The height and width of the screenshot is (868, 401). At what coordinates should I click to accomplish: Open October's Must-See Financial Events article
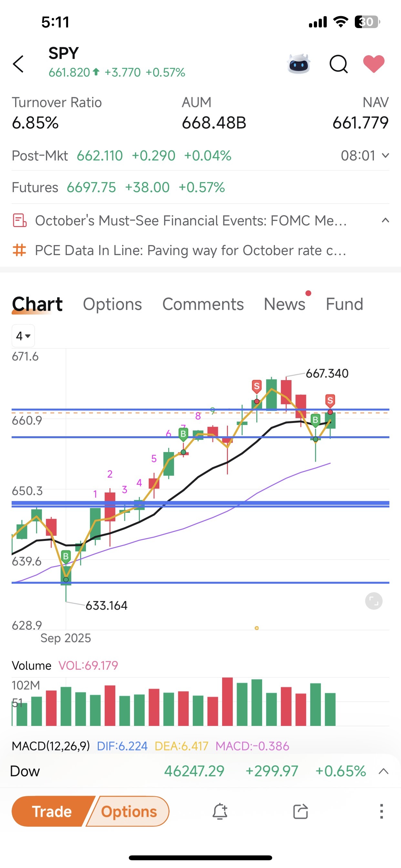[x=191, y=220]
